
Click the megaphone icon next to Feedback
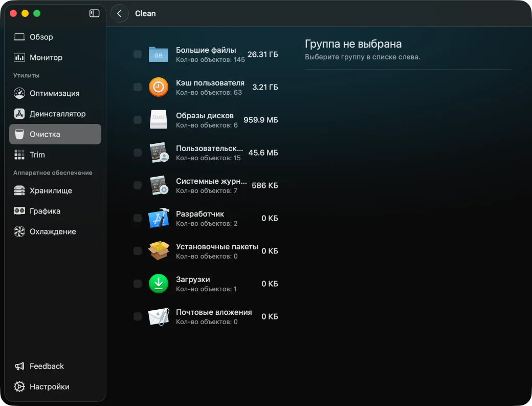19,366
